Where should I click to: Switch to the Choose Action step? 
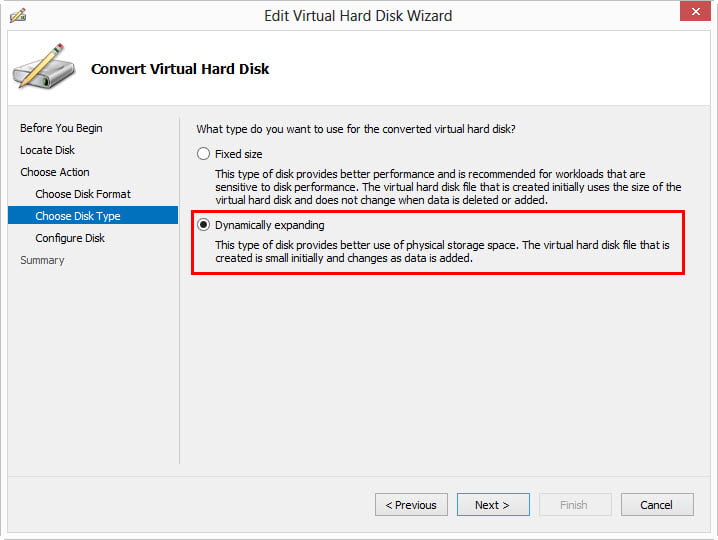[x=55, y=172]
